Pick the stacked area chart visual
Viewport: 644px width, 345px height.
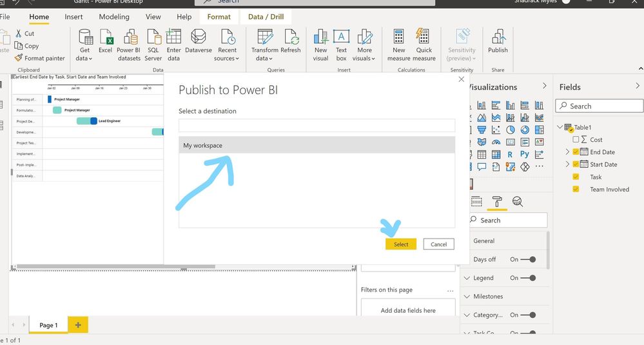(x=496, y=118)
